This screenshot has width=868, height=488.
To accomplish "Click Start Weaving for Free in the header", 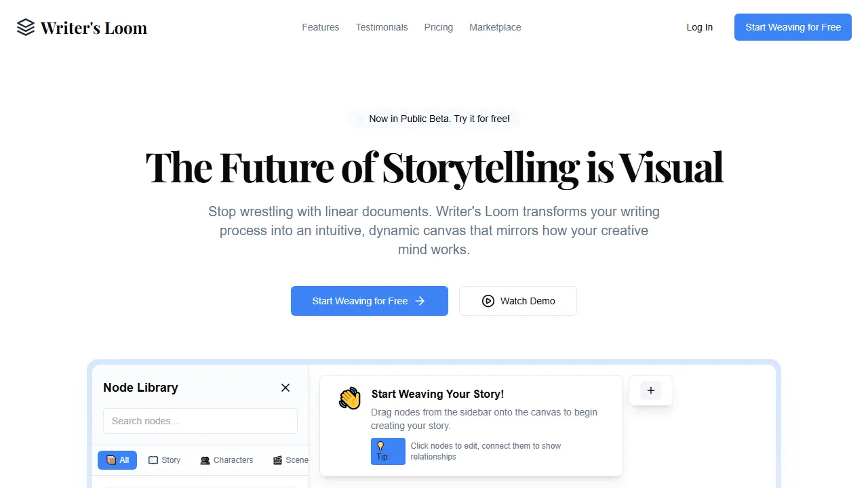I will tap(792, 27).
